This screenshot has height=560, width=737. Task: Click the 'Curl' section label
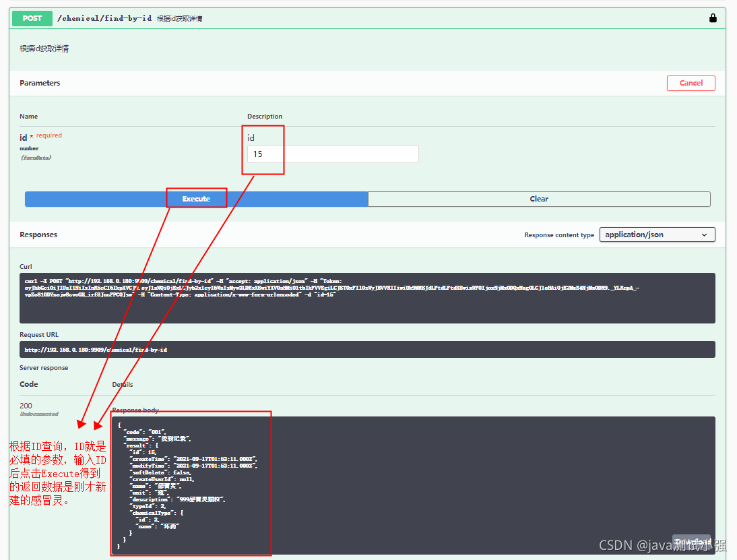pyautogui.click(x=26, y=267)
